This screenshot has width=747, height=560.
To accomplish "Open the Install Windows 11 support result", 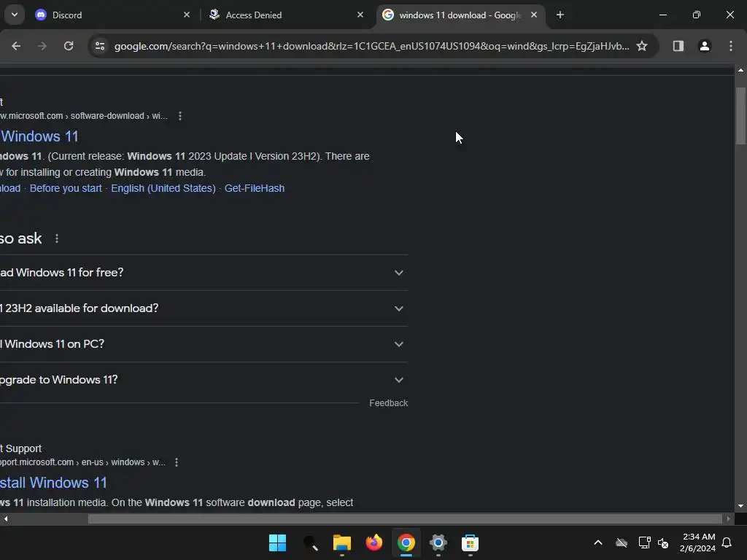I will (x=53, y=483).
